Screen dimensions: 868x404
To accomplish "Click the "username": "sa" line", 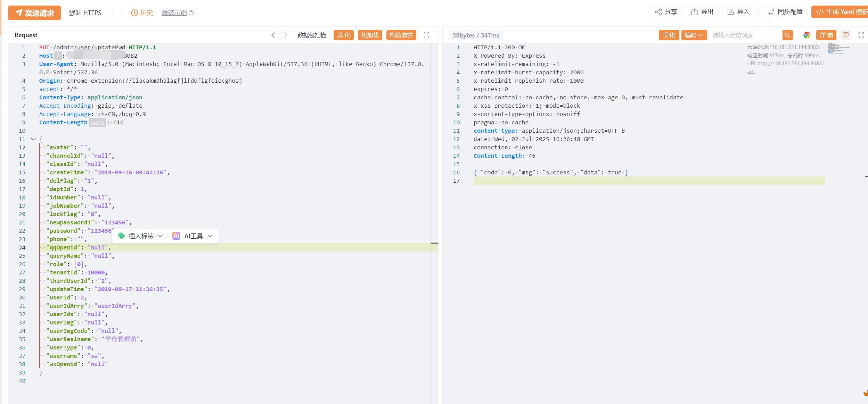I will [x=75, y=356].
